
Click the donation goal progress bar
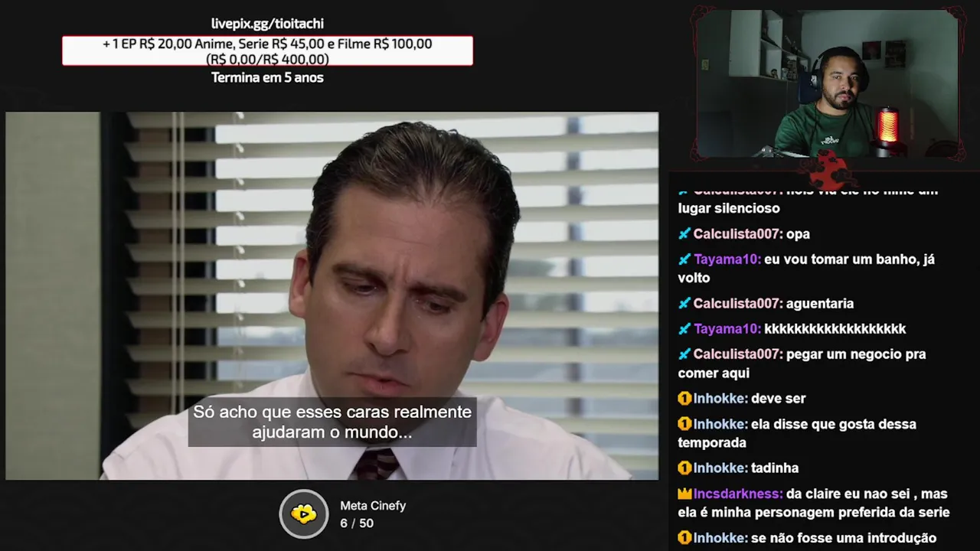(267, 51)
